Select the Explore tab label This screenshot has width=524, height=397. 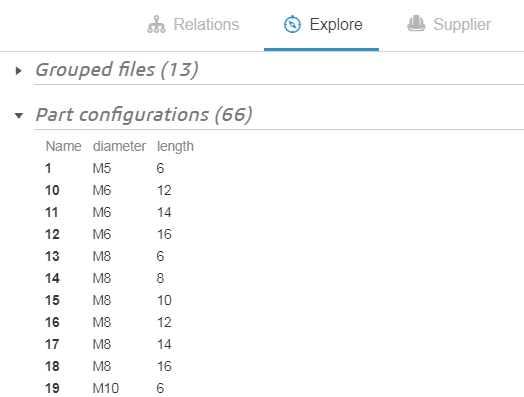336,24
